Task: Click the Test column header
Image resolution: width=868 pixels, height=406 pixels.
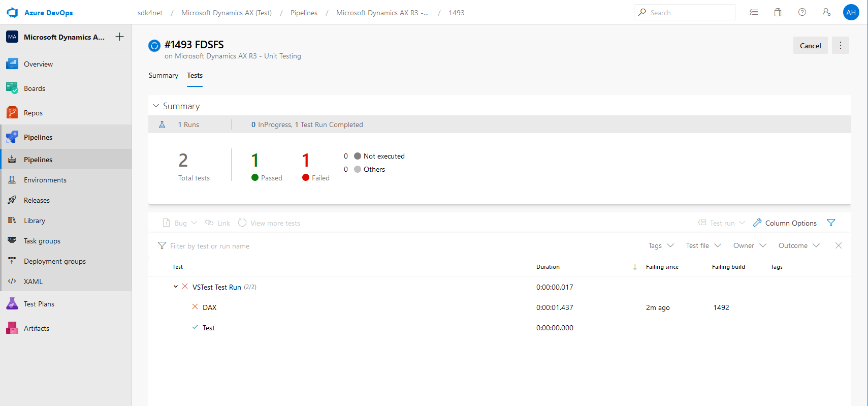Action: point(177,267)
